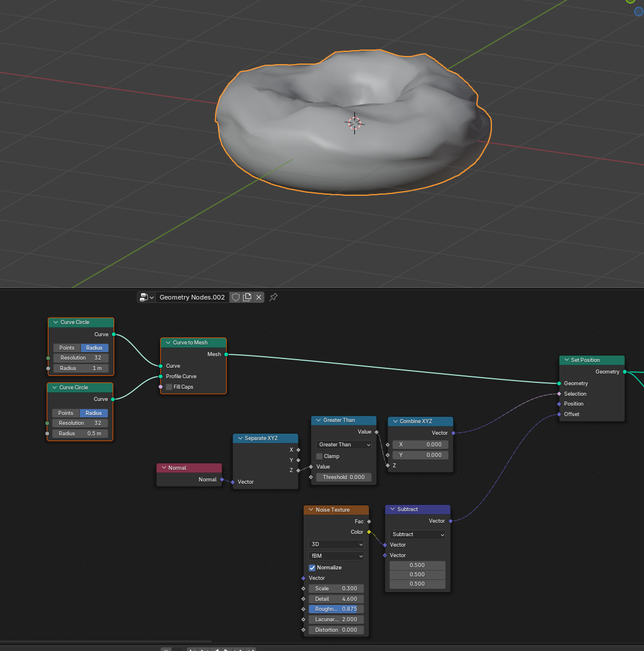Click the Z output socket on Separate XYZ
Screen dimensions: 644x651
point(298,470)
